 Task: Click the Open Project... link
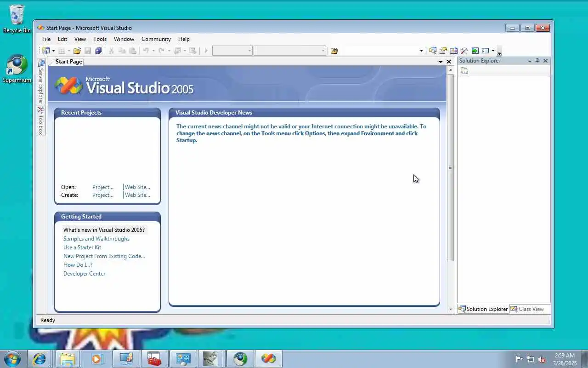[103, 187]
